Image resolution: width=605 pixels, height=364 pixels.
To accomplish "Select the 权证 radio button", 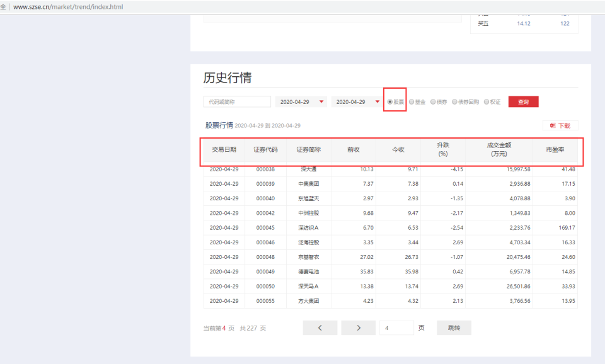I will coord(487,102).
